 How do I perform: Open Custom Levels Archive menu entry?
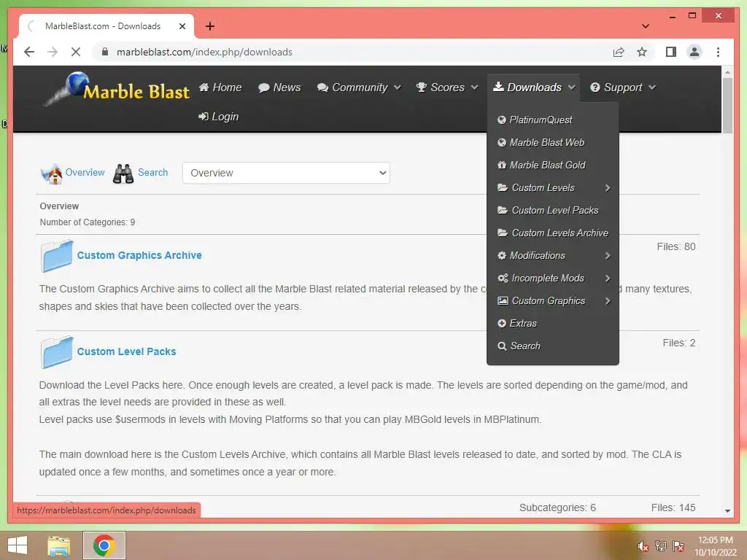click(553, 233)
